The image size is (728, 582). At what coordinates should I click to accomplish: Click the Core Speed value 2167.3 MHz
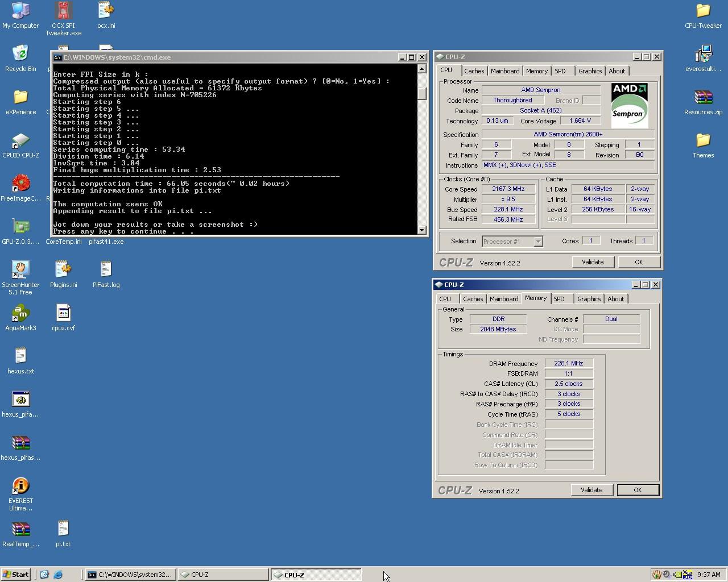[x=508, y=189]
